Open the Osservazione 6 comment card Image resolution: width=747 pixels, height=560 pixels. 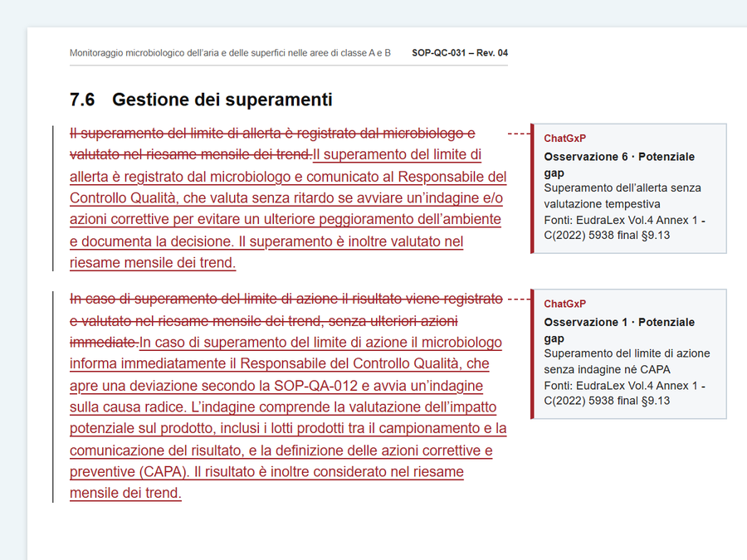coord(628,188)
